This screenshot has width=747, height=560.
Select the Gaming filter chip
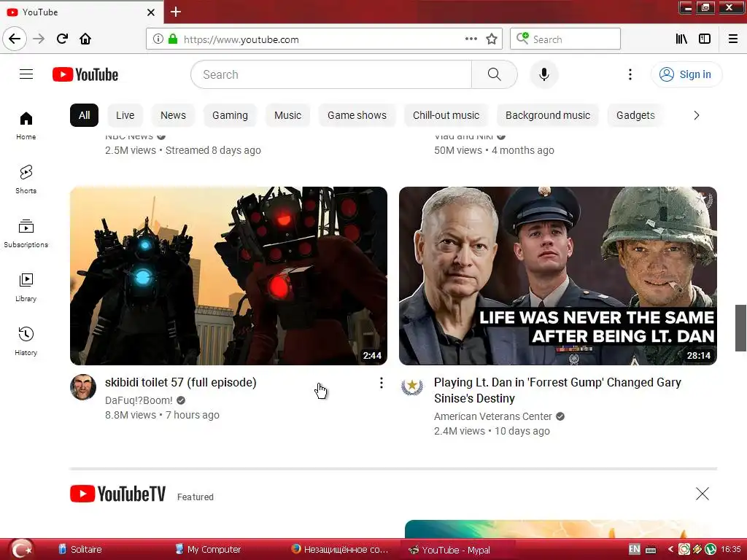pos(230,115)
